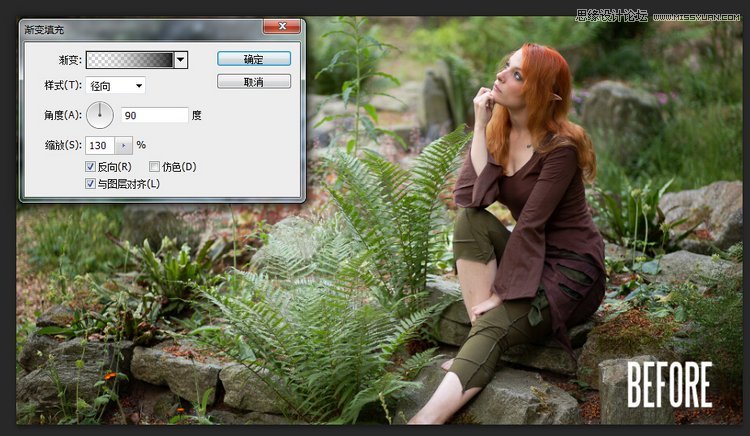Click the 缩放(S) label
The height and width of the screenshot is (436, 750).
coord(61,145)
